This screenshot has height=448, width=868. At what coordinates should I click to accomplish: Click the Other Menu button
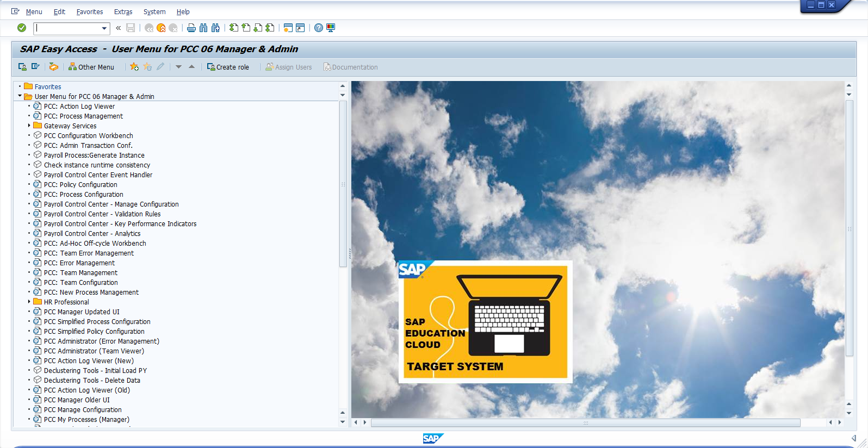[x=91, y=67]
